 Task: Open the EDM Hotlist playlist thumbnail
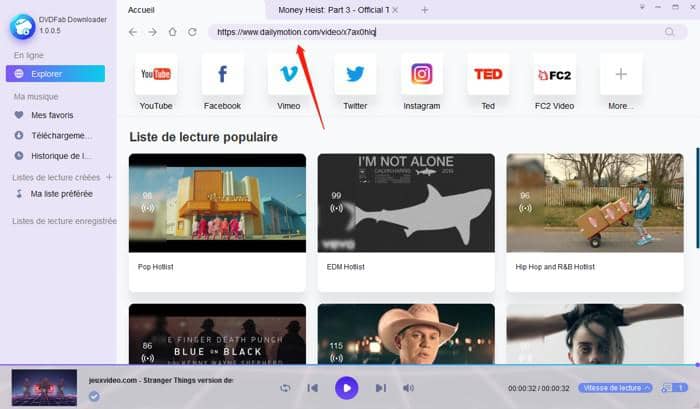click(x=406, y=203)
